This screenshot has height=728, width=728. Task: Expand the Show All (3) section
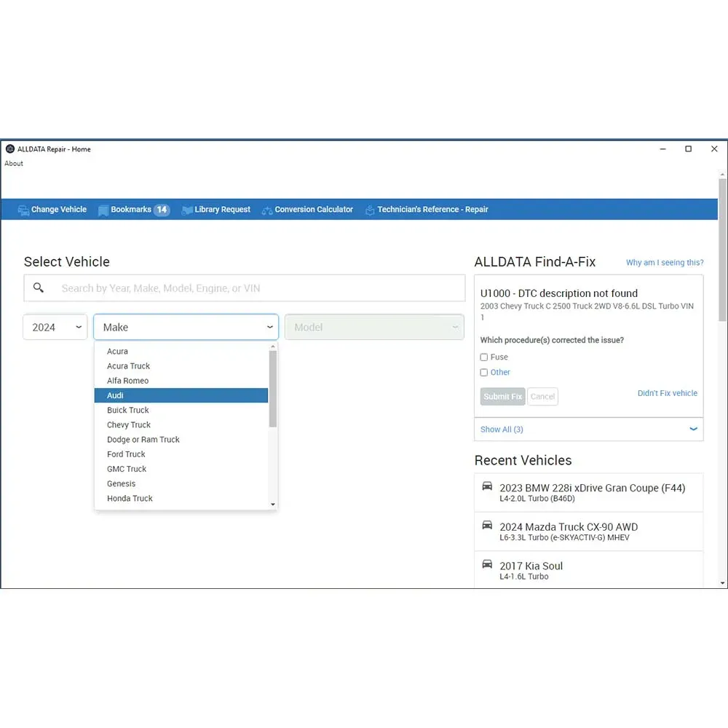pos(693,430)
